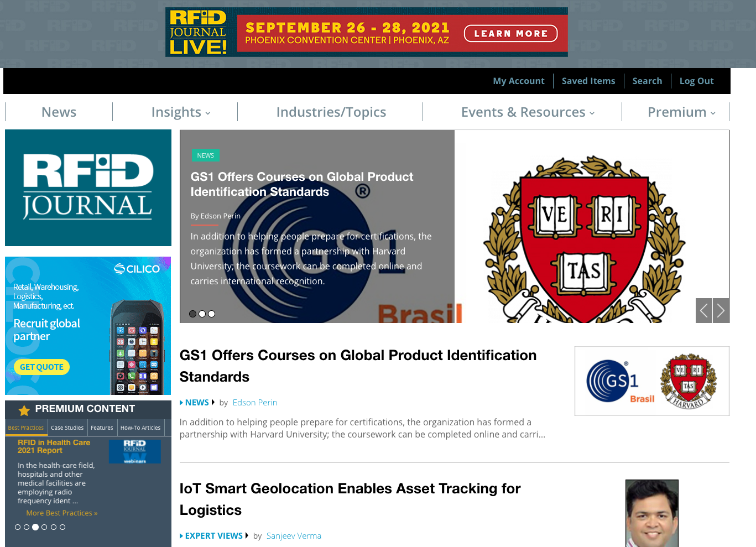Image resolution: width=756 pixels, height=547 pixels.
Task: Open Saved Items link
Action: (588, 81)
